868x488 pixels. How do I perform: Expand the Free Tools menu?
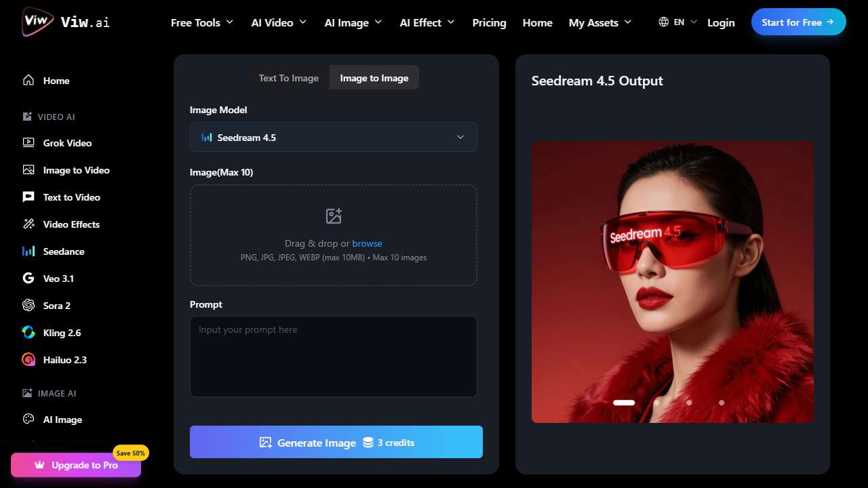point(201,22)
